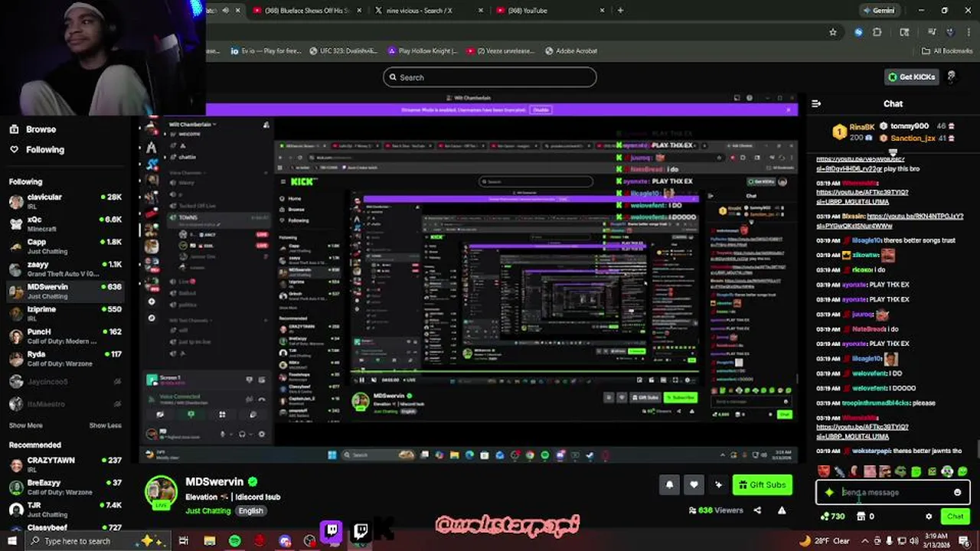Open the Just Chatting category link
Viewport: 980px width, 551px height.
207,510
